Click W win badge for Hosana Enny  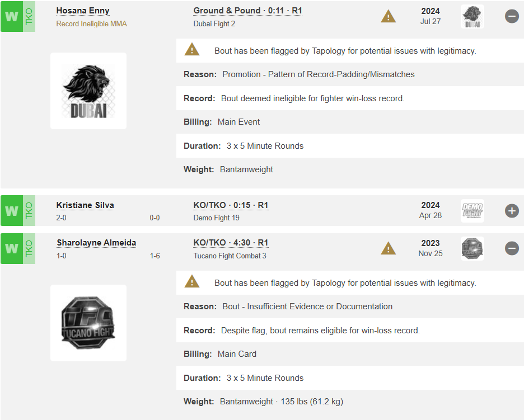click(x=12, y=16)
